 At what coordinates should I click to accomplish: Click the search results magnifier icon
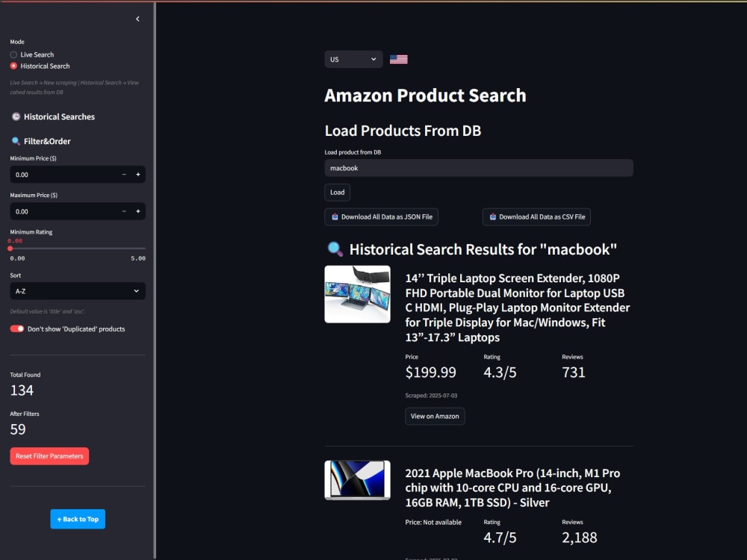[335, 249]
